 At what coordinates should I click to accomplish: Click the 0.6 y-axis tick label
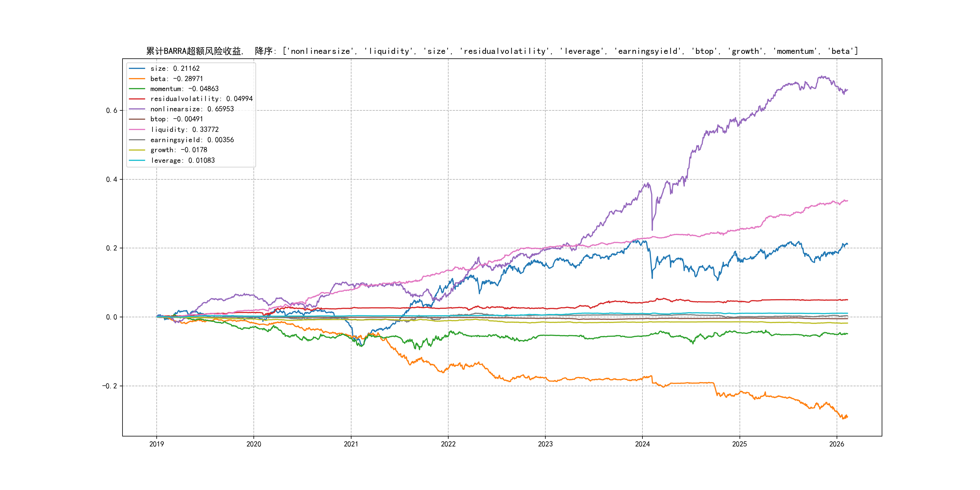pyautogui.click(x=112, y=111)
